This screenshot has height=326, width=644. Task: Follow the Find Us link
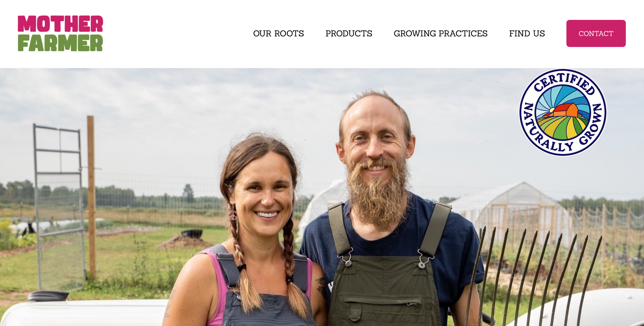click(x=527, y=33)
